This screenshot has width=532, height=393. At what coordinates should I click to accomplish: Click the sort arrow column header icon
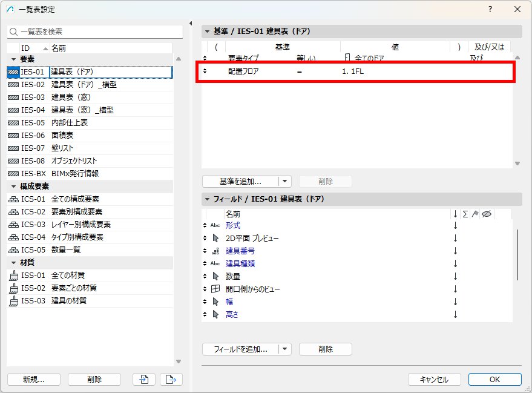(x=455, y=214)
